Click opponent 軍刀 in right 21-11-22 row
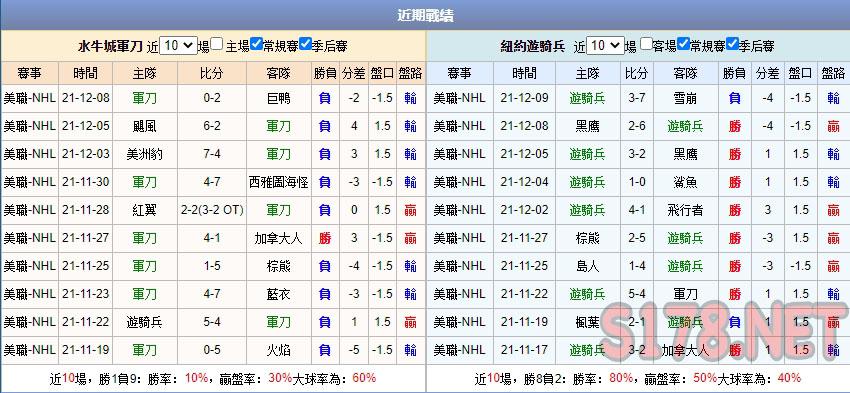Viewport: 850px width, 393px height. point(685,294)
